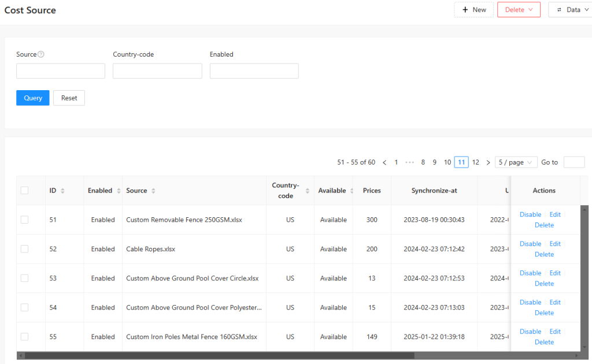Select current page 11
The image size is (592, 364).
pyautogui.click(x=461, y=162)
